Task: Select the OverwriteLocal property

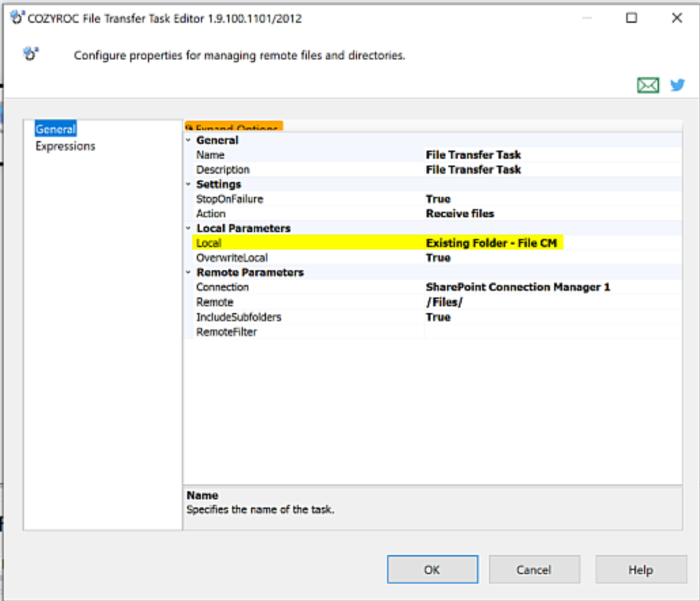Action: click(232, 258)
